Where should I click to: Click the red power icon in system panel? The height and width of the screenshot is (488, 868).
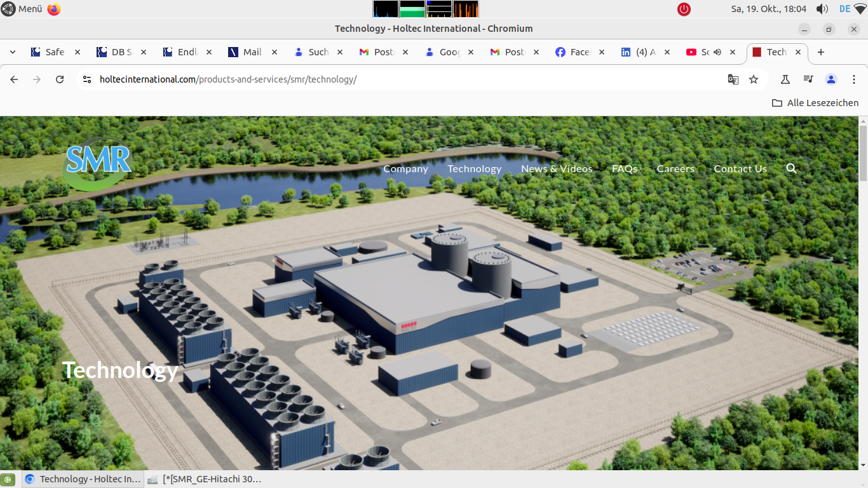tap(684, 9)
